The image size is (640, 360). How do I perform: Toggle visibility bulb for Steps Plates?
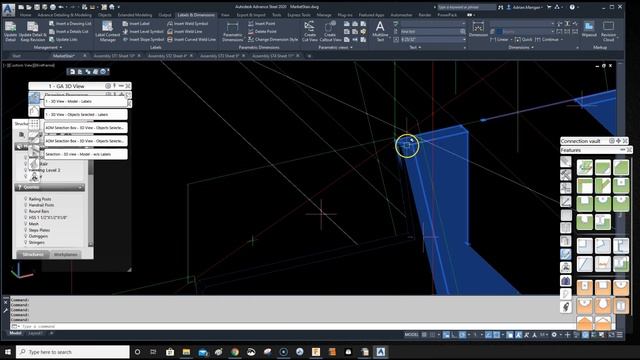[x=25, y=230]
